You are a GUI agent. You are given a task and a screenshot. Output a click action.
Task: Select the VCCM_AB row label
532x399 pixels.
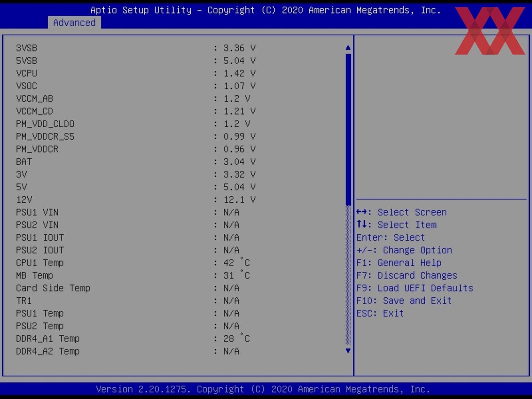tap(34, 99)
